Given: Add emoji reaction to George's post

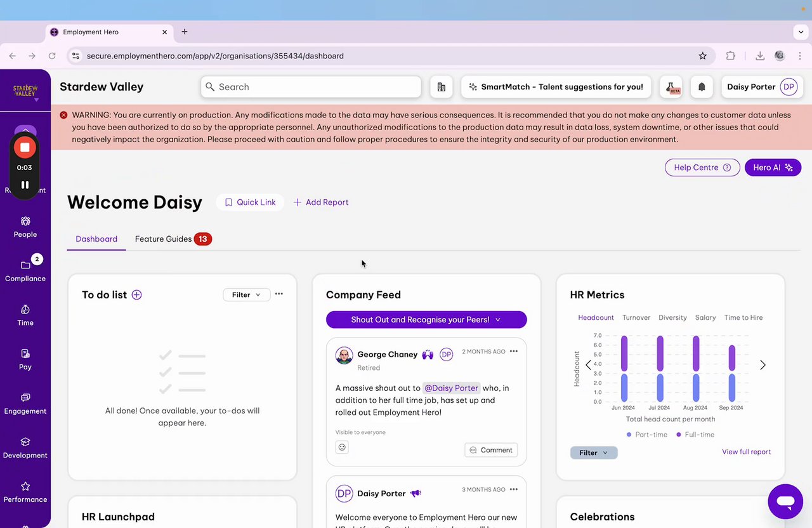Looking at the screenshot, I should click(342, 447).
